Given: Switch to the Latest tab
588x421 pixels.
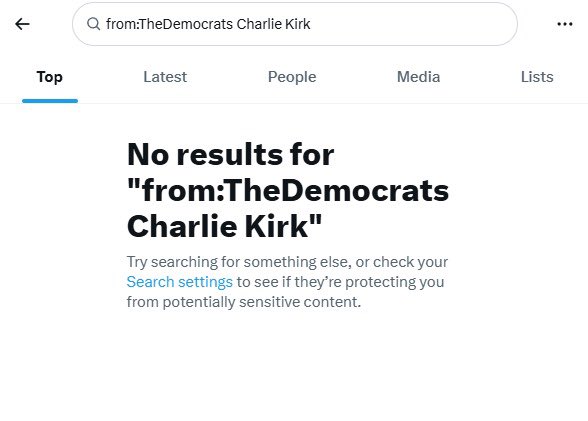Looking at the screenshot, I should (165, 77).
